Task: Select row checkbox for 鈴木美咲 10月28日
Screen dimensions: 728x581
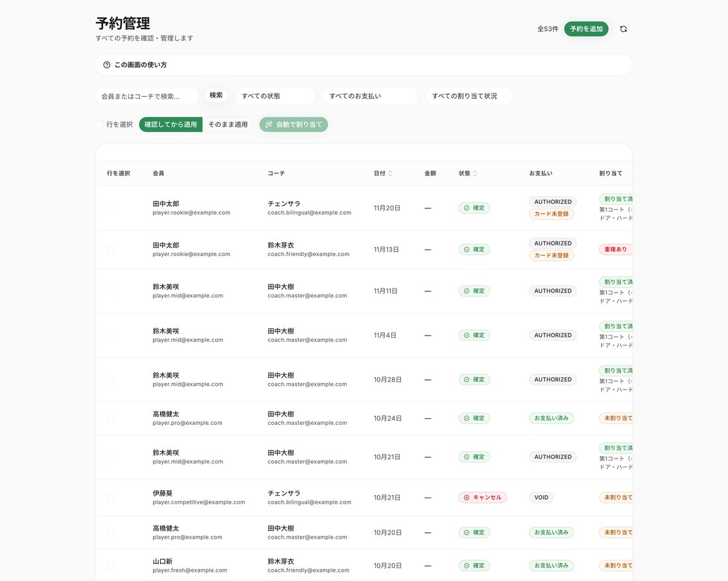Action: click(111, 380)
